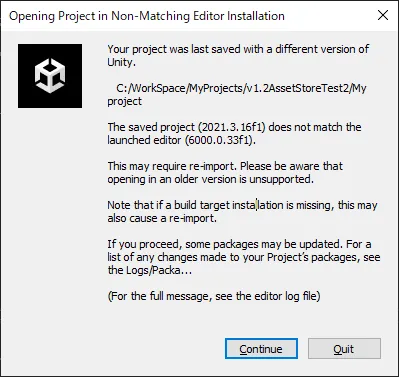
Task: Click the 'see the editor log file' line
Action: click(x=214, y=296)
